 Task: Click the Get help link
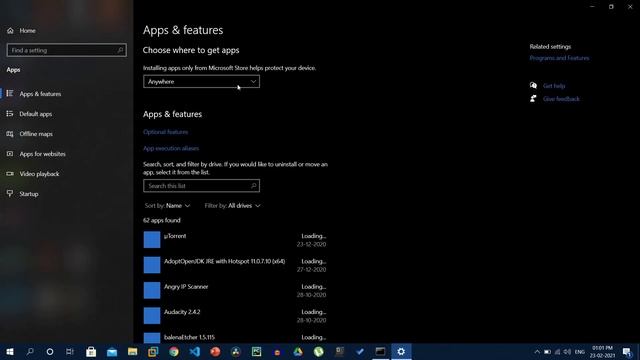(x=554, y=86)
